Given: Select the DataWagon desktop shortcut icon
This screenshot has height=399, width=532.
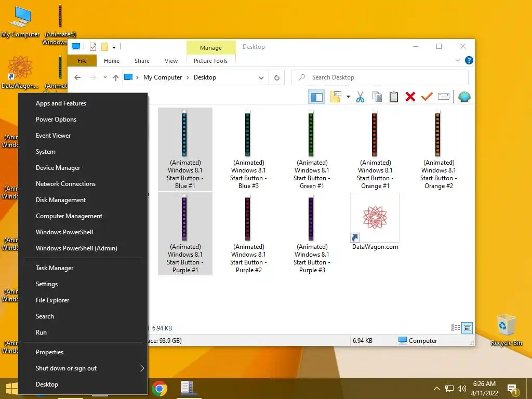Looking at the screenshot, I should [x=20, y=72].
